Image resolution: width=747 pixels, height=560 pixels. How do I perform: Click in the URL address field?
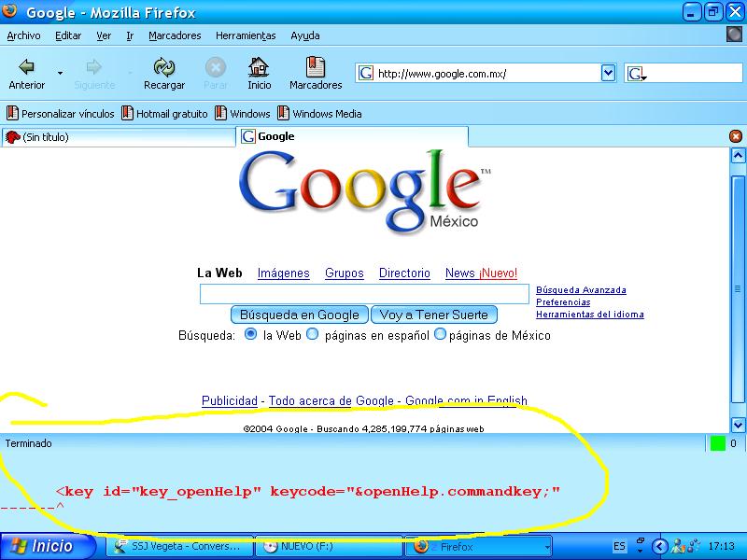(487, 74)
